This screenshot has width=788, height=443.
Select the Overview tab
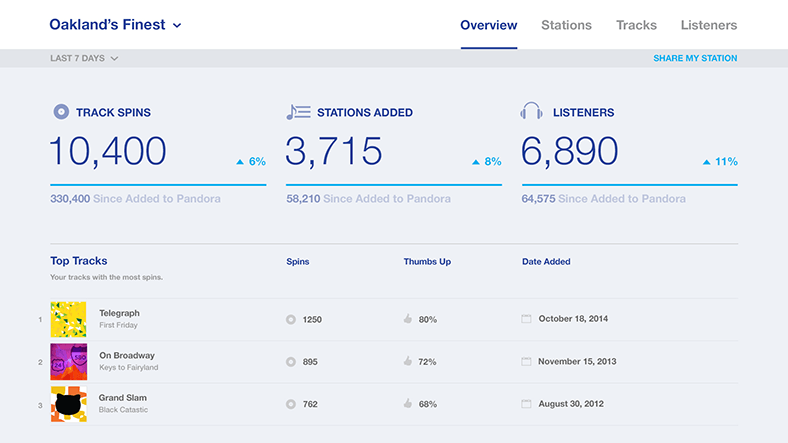click(x=488, y=25)
